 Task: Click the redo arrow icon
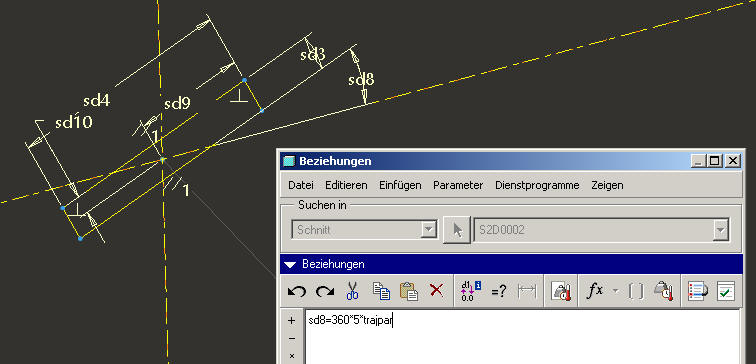[x=325, y=291]
